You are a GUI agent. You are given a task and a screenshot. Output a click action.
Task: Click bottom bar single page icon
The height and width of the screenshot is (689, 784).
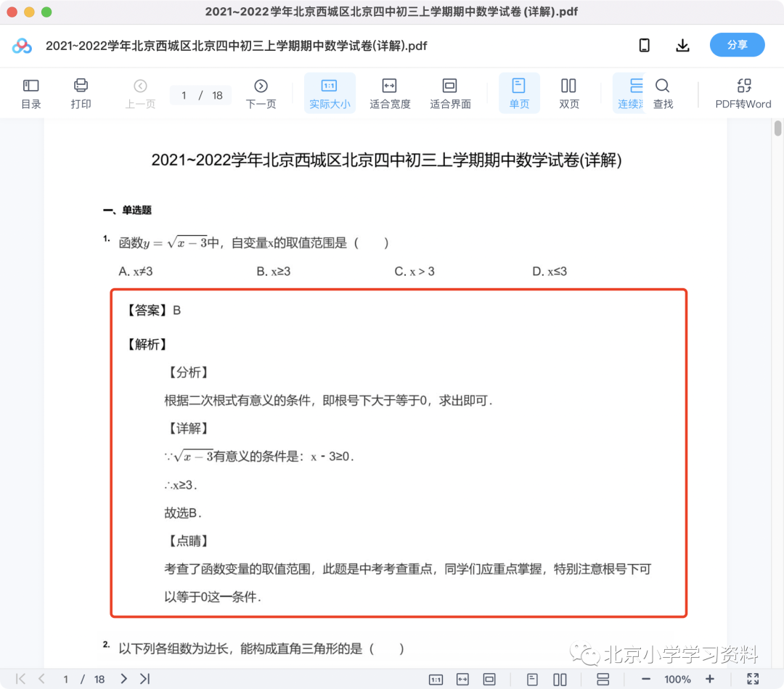532,679
